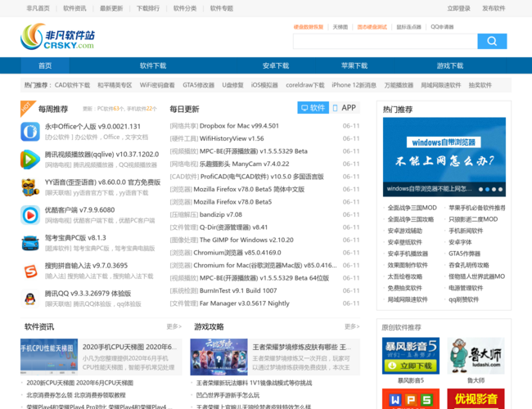The width and height of the screenshot is (532, 409).
Task: Open the WiFi密码查看 recommendation link
Action: [157, 85]
